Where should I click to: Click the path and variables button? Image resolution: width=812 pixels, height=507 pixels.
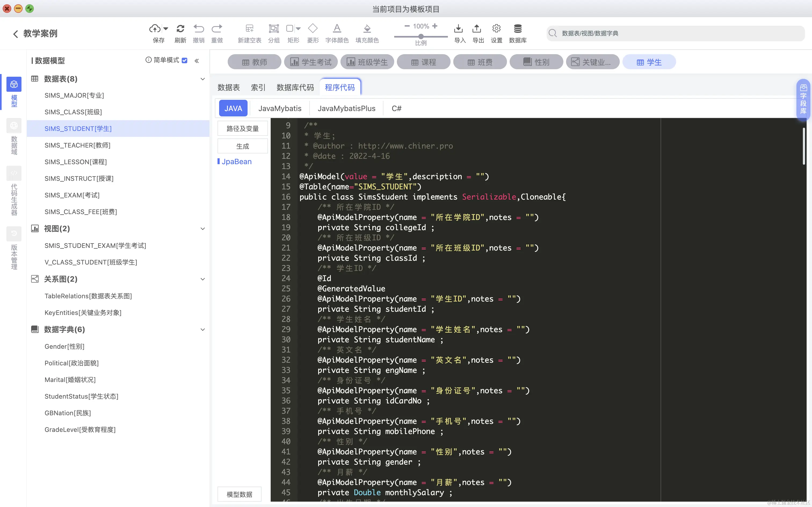tap(242, 128)
